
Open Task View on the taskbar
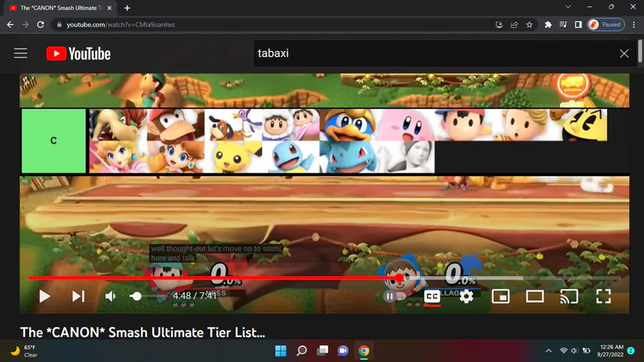click(x=323, y=351)
